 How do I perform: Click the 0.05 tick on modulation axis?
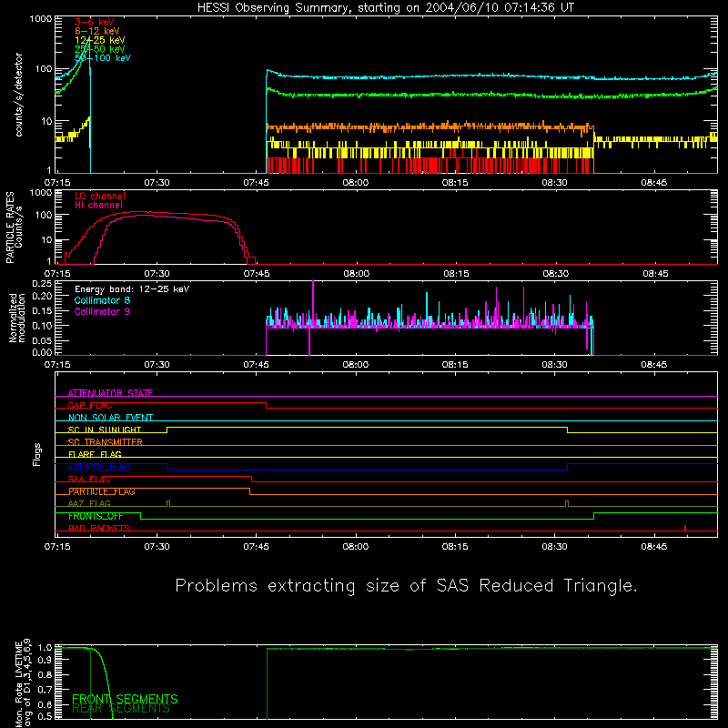pos(42,340)
